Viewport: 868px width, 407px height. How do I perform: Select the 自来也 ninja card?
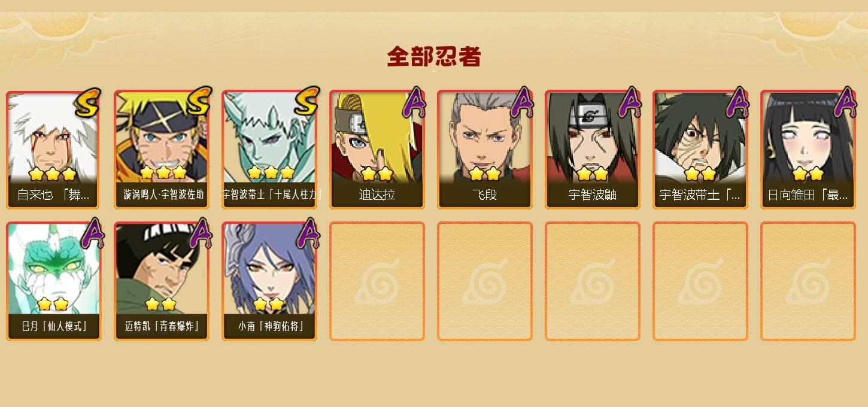(x=54, y=149)
